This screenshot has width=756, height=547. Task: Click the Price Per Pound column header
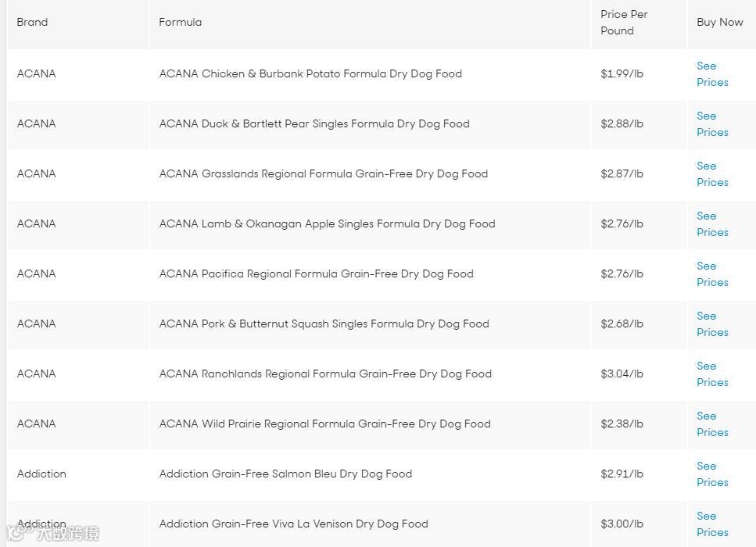[624, 23]
